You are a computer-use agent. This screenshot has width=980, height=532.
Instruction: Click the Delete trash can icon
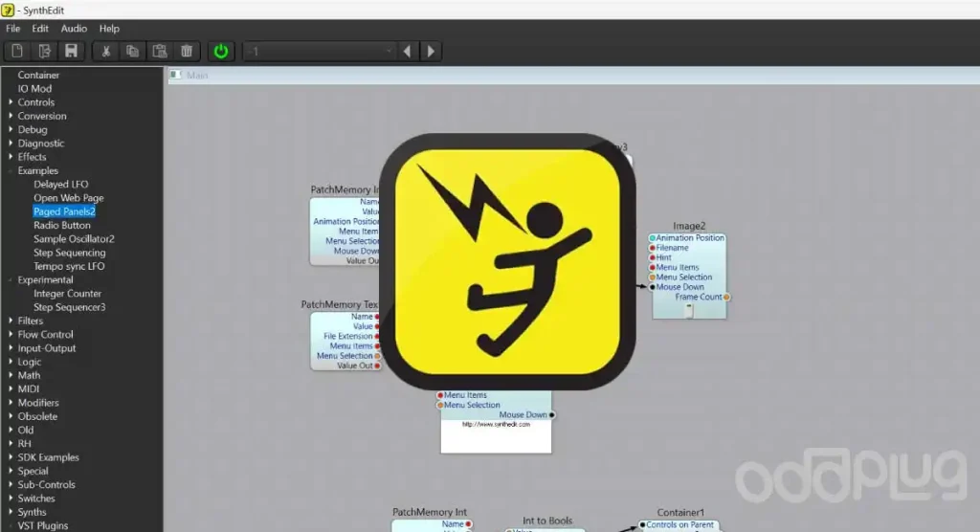(x=187, y=51)
